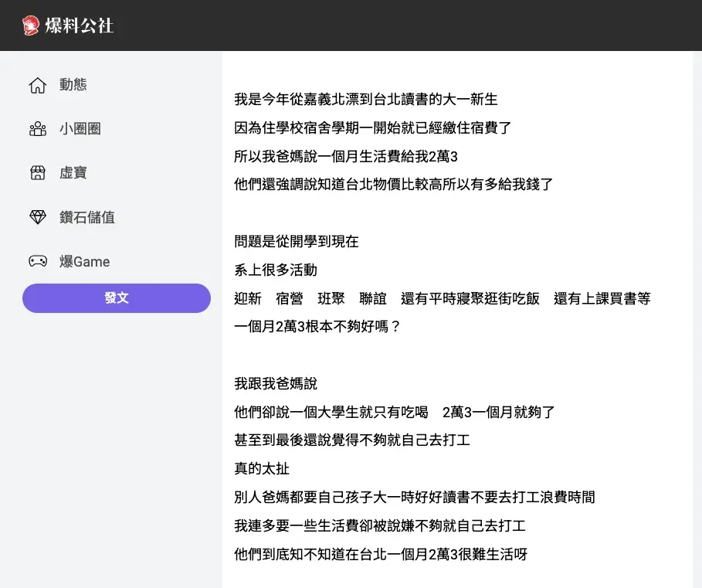Viewport: 702px width, 588px height.
Task: Click the line starting 他們還強調說知道台北物價
Action: coord(394,184)
